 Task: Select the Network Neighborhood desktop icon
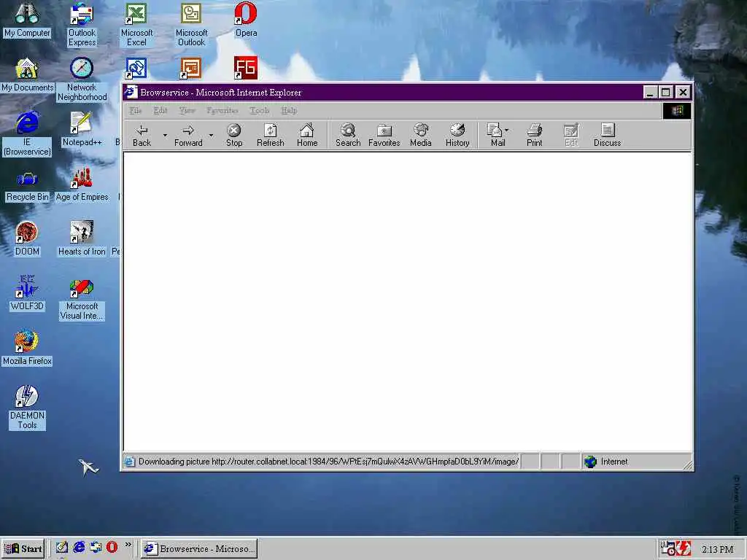(82, 79)
